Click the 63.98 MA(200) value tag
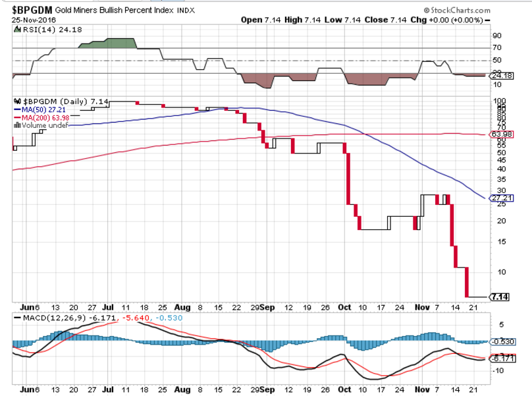This screenshot has height=400, width=532. tap(500, 134)
